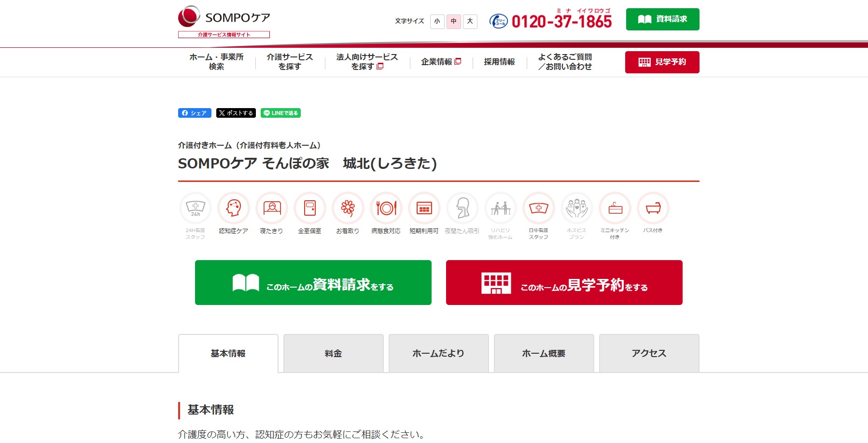This screenshot has width=868, height=443.
Task: Switch to the 料金 tab
Action: point(333,353)
